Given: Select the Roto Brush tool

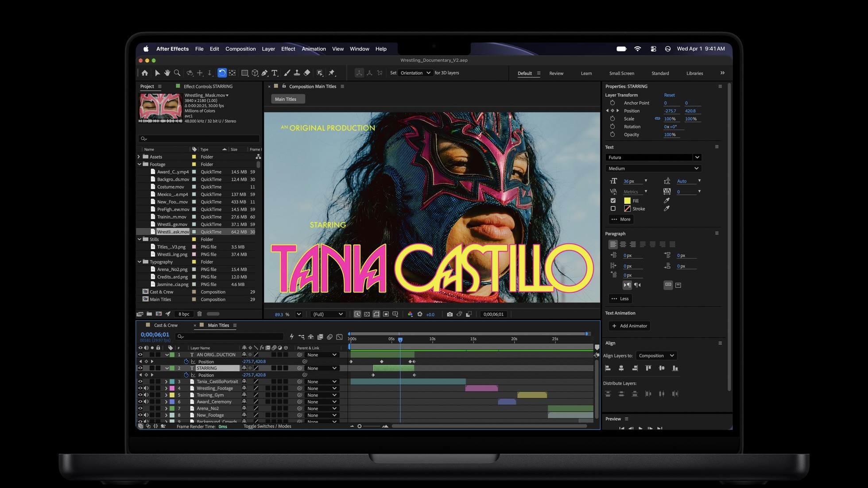Looking at the screenshot, I should 320,73.
